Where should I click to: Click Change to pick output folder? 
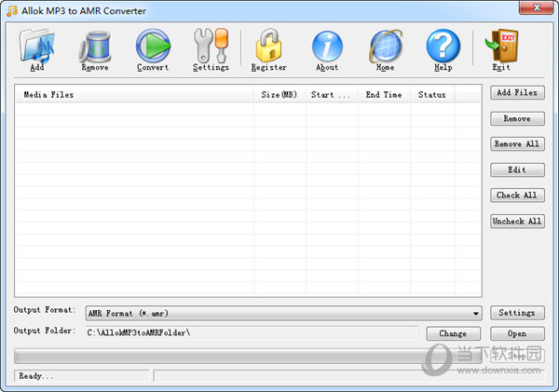click(453, 333)
